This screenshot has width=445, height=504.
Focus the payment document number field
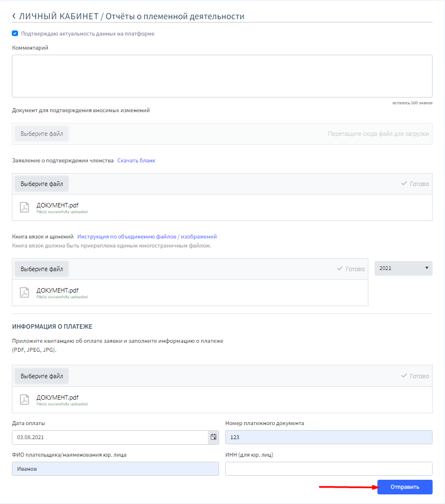328,437
